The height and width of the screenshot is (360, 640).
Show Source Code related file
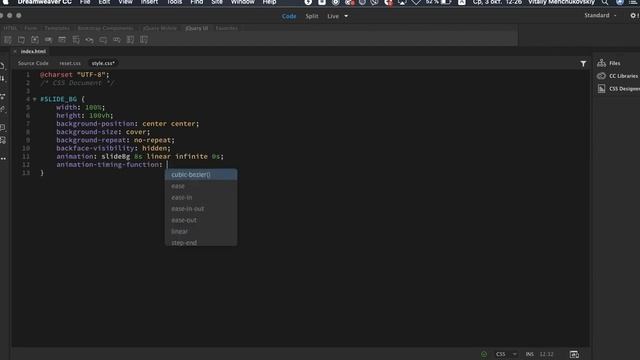pyautogui.click(x=33, y=63)
